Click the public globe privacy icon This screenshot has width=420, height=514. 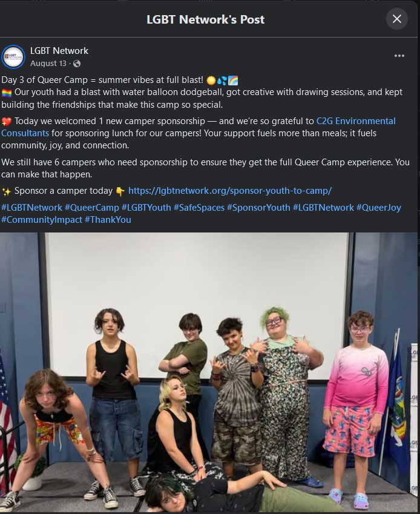coord(77,64)
